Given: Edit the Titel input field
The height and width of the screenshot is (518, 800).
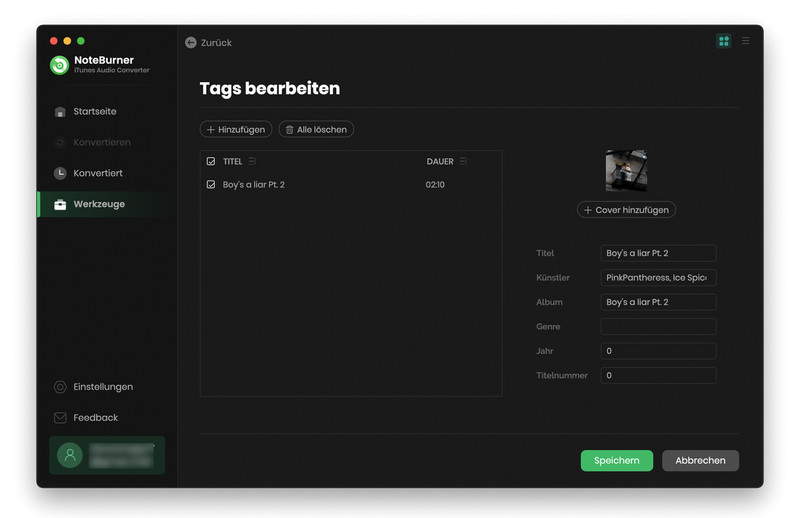Looking at the screenshot, I should point(658,253).
